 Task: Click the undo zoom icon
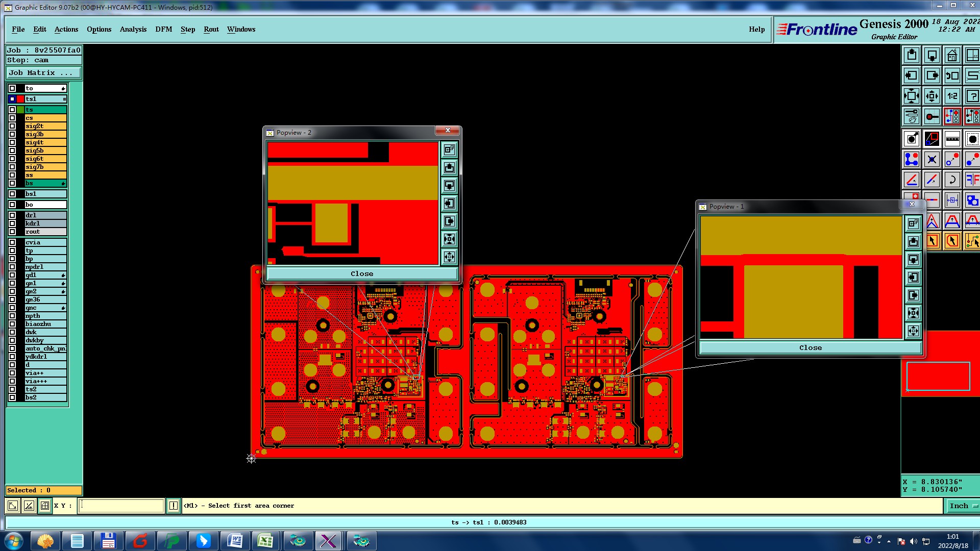tap(952, 76)
